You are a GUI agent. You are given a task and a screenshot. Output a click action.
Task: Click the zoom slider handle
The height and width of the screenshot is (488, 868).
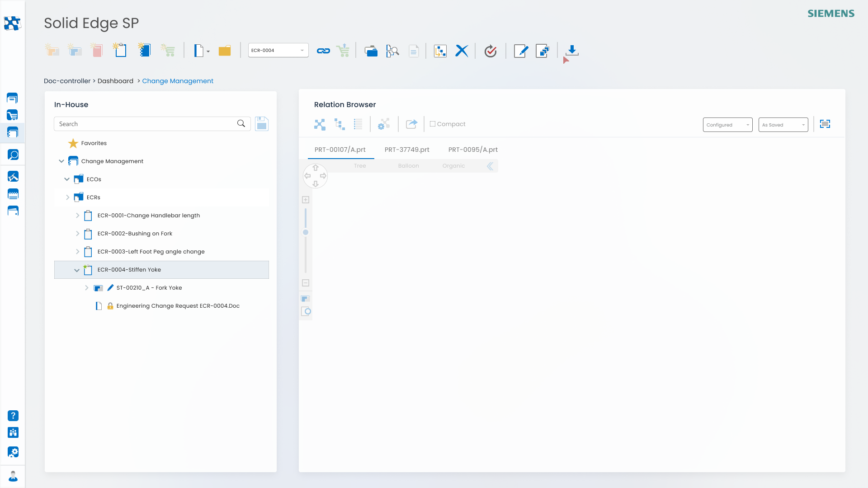(306, 232)
